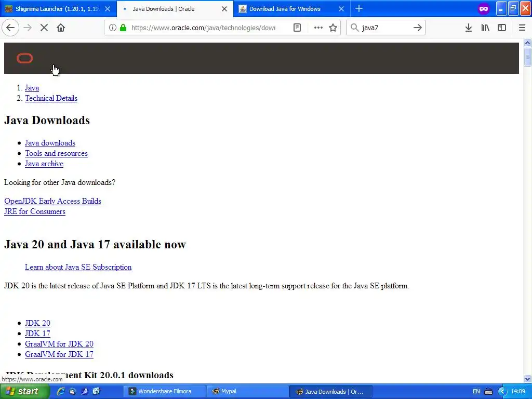
Task: Open the Technical Details breadcrumb link
Action: pyautogui.click(x=51, y=98)
